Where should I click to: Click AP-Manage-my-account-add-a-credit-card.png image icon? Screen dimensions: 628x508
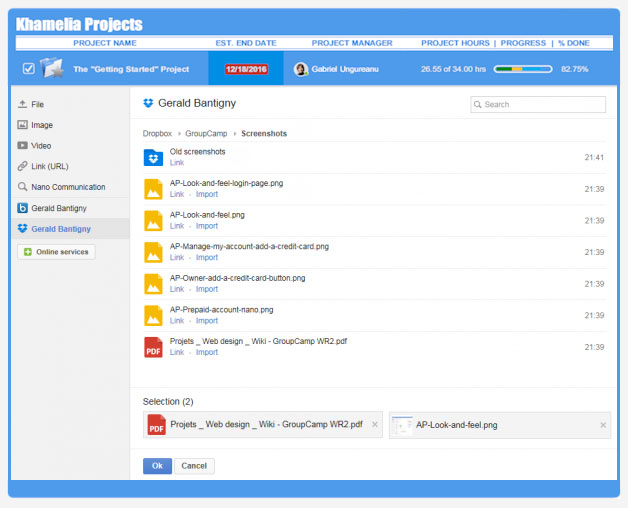(x=153, y=252)
